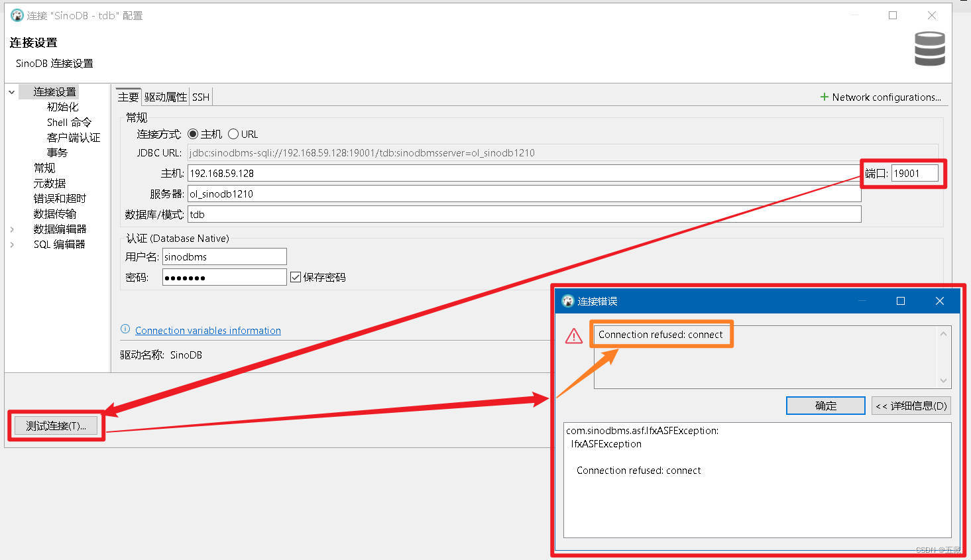Close the 连接错误 dialog
Image resolution: width=971 pixels, height=560 pixels.
point(939,301)
